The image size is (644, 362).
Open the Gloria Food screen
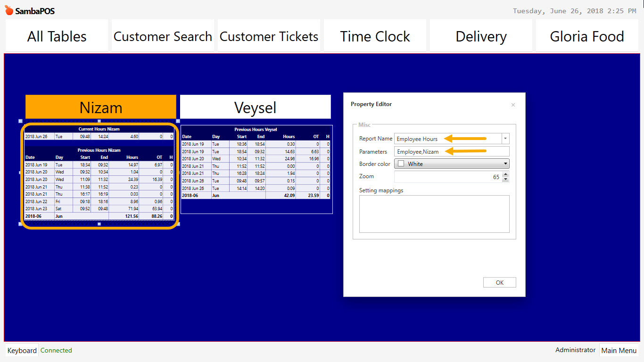(586, 36)
